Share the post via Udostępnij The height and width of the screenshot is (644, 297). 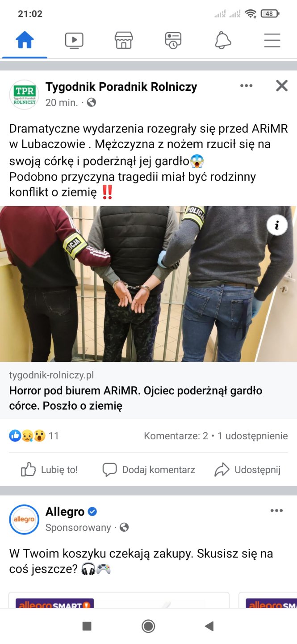(x=247, y=470)
